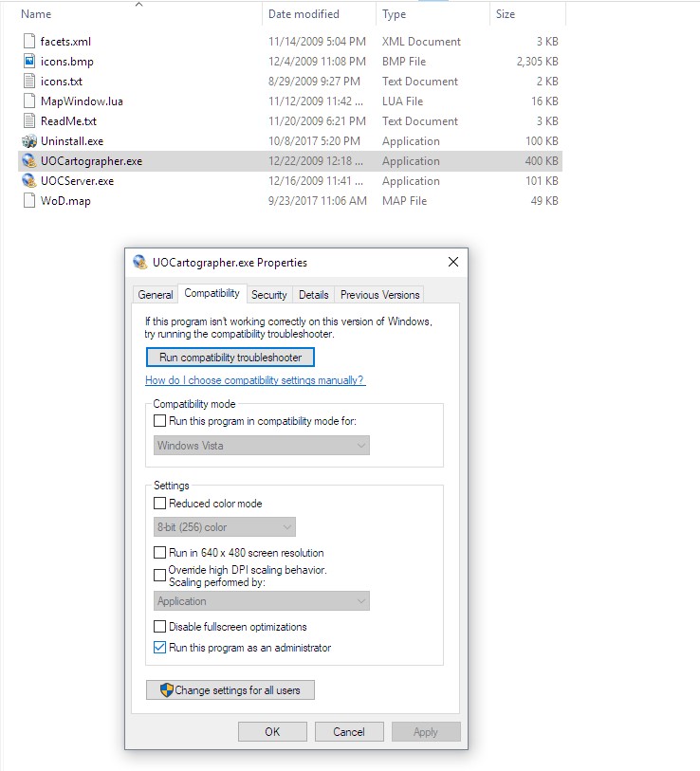
Task: Enable Run this program in compatibility mode
Action: coord(160,421)
